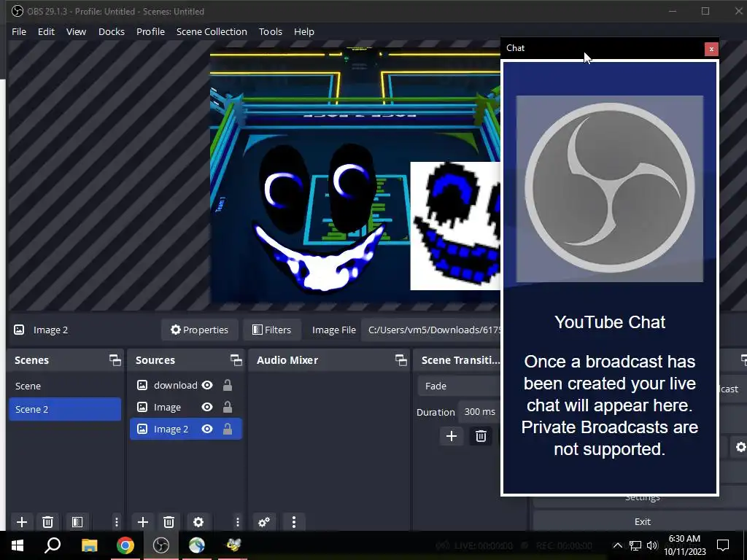Open the Profile menu

click(150, 31)
